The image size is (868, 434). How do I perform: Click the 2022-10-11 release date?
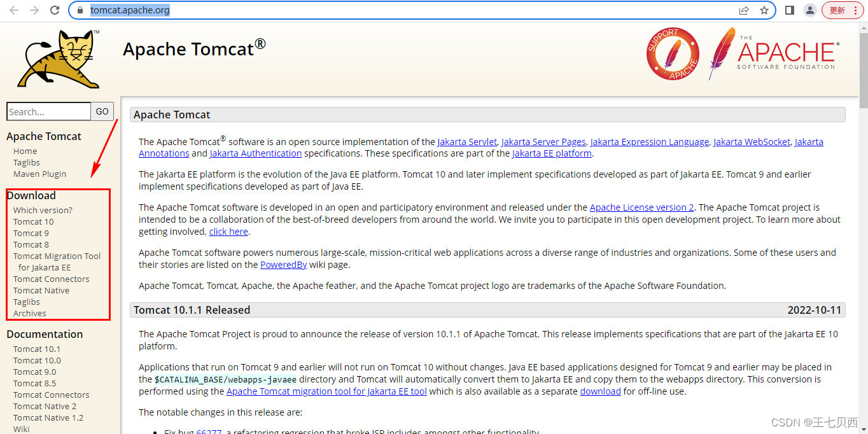tap(815, 310)
